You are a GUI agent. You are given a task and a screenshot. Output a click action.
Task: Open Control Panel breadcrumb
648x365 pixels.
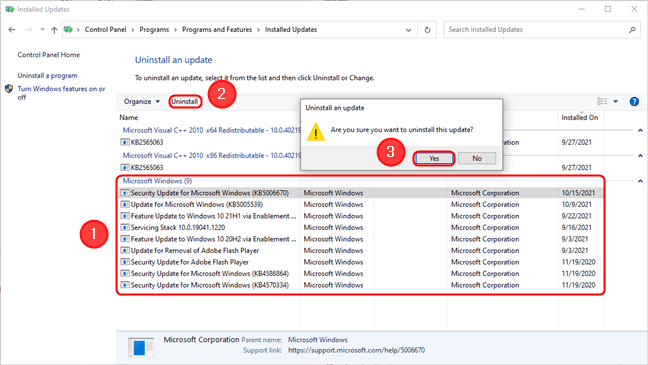pos(105,29)
